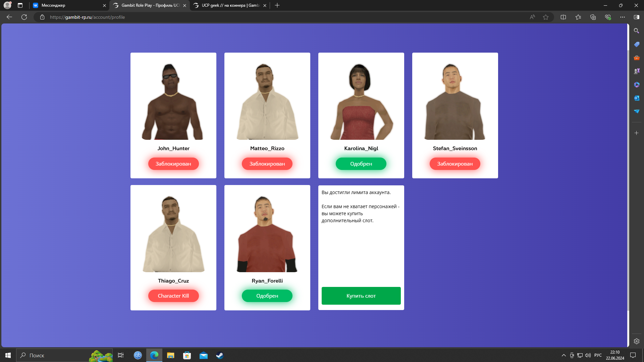Click the sidebar customize plus icon

(x=636, y=133)
